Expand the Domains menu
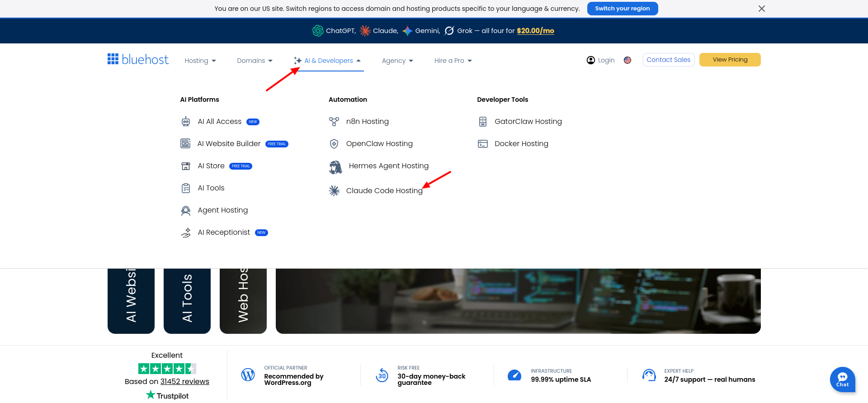The height and width of the screenshot is (403, 868). 255,61
